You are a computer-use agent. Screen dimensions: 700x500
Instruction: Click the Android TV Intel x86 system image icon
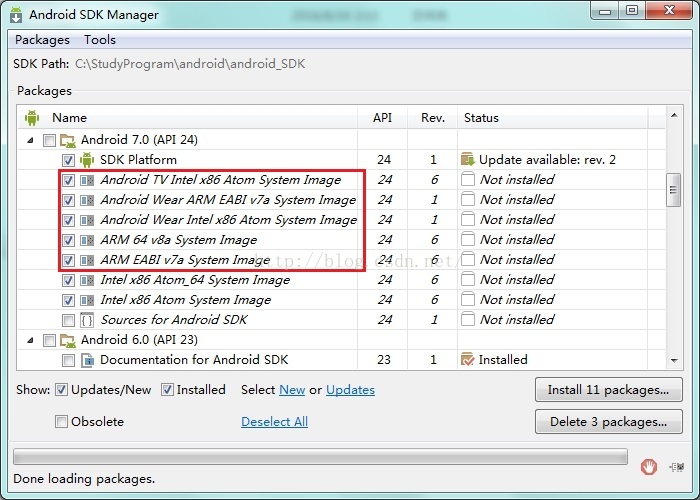point(87,180)
